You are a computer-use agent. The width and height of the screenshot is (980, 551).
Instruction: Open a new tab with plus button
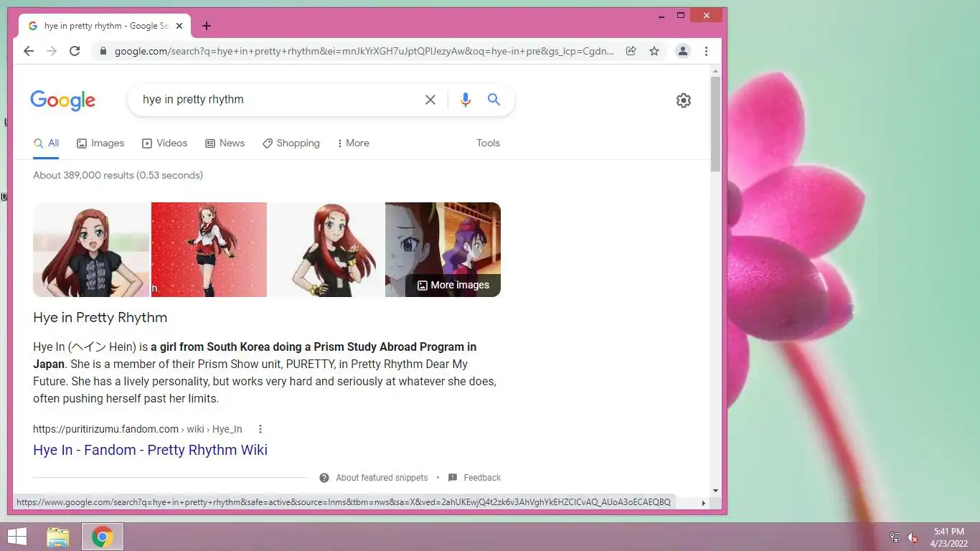coord(207,26)
